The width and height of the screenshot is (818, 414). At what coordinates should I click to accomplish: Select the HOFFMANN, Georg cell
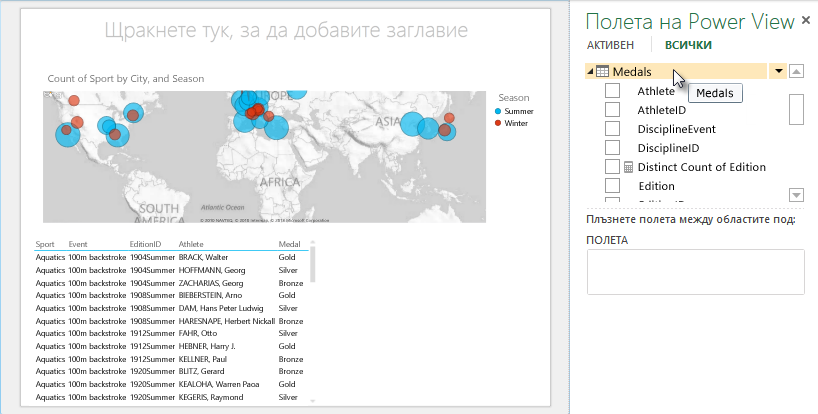point(212,270)
